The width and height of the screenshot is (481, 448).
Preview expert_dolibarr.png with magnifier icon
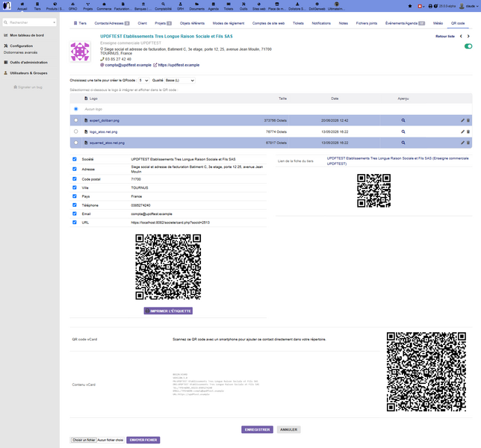click(x=403, y=120)
